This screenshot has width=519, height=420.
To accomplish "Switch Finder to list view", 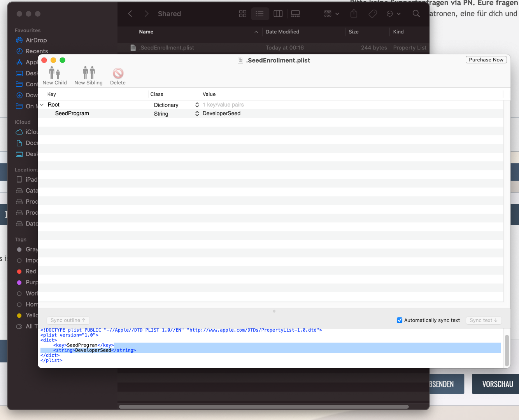I will click(x=259, y=14).
